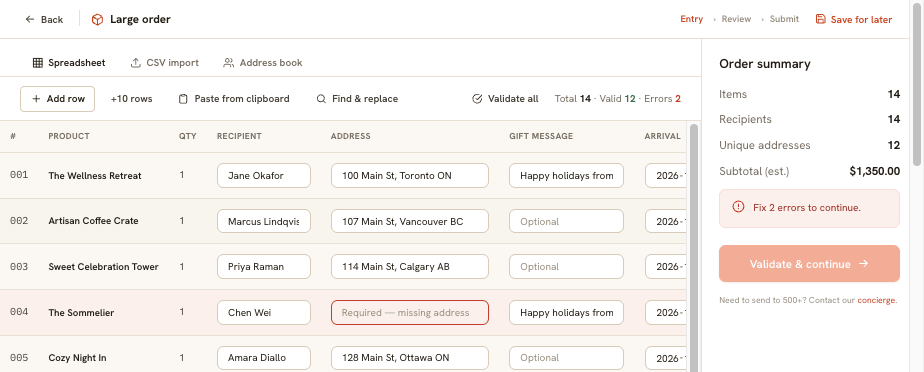Screen dimensions: 924x372
Task: Click the arrival date field for row 001
Action: tap(666, 176)
